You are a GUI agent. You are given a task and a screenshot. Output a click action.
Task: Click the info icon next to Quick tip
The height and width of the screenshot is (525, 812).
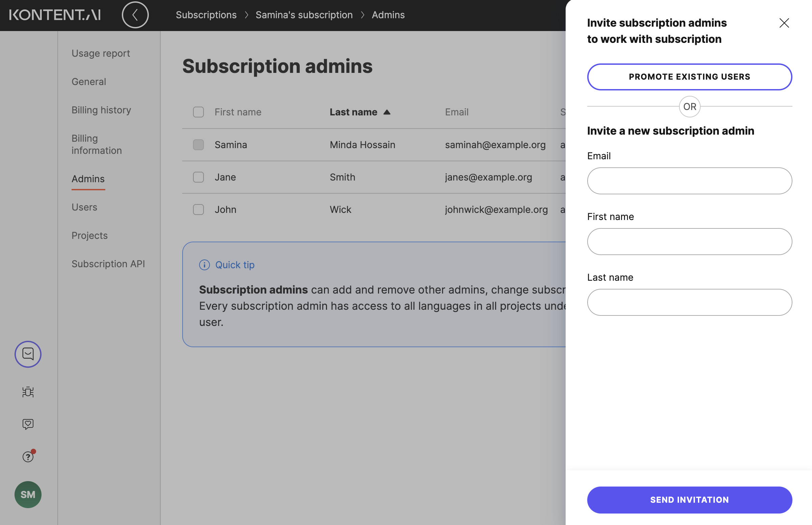(204, 265)
